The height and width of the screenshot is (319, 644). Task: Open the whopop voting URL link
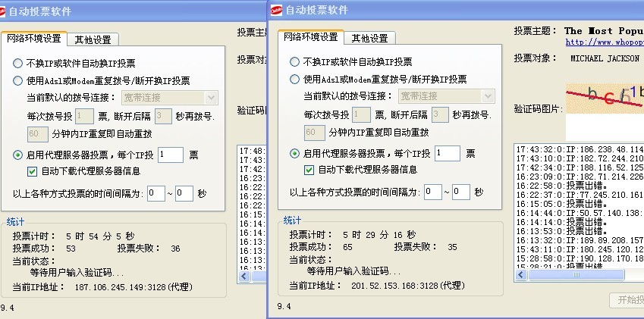pyautogui.click(x=605, y=42)
